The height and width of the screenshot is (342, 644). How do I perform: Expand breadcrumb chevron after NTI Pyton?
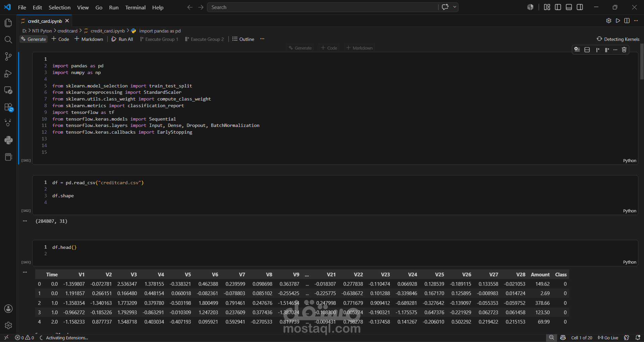[55, 31]
